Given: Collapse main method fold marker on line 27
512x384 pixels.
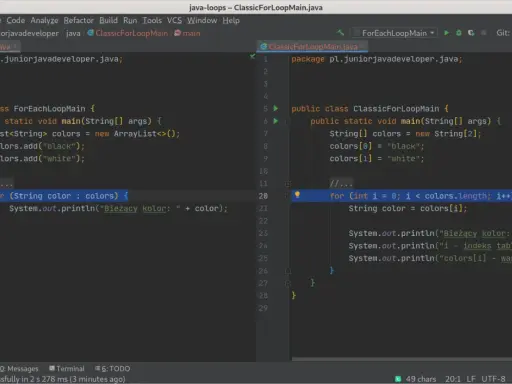Looking at the screenshot, I should tap(288, 283).
